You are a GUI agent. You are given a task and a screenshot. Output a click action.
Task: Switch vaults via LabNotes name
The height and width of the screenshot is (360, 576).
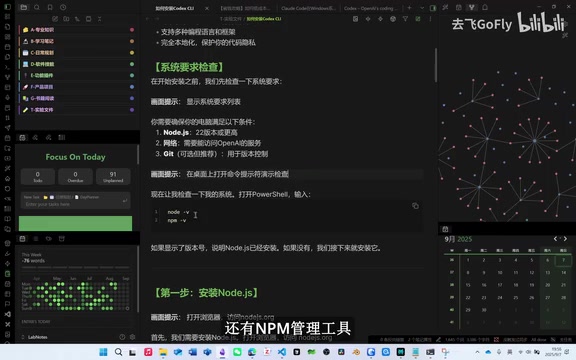click(37, 337)
